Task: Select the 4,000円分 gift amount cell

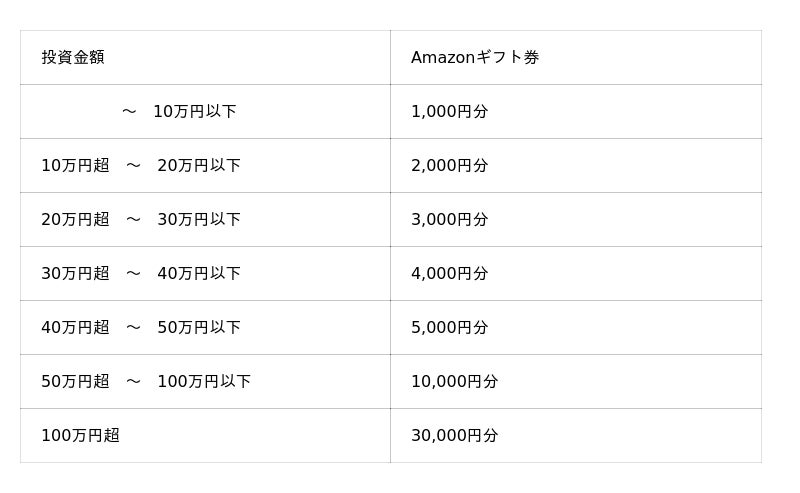Action: (x=449, y=273)
